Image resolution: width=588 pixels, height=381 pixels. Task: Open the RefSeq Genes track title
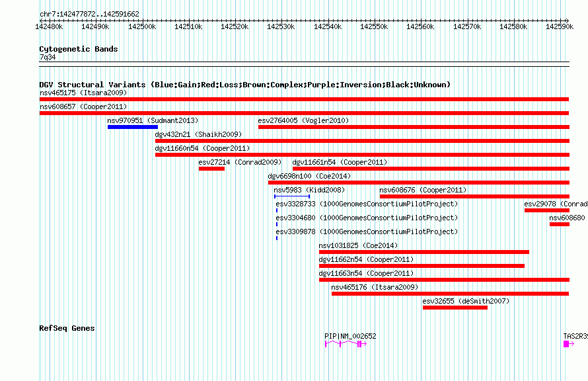67,328
